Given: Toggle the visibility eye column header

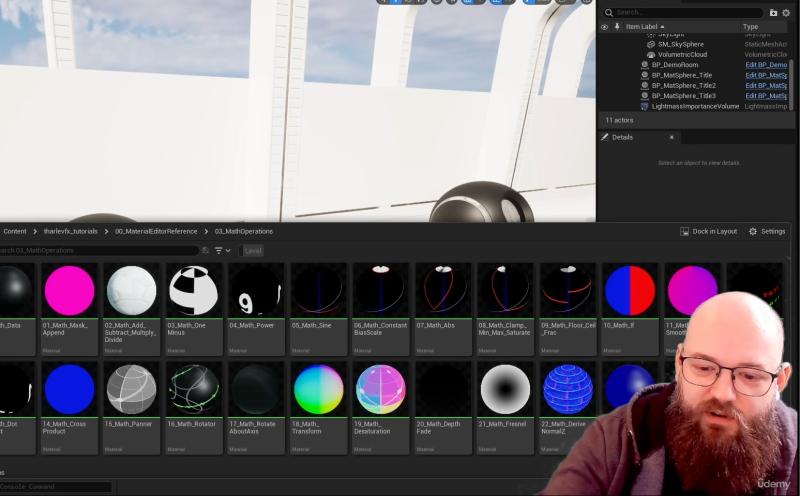Looking at the screenshot, I should click(604, 27).
